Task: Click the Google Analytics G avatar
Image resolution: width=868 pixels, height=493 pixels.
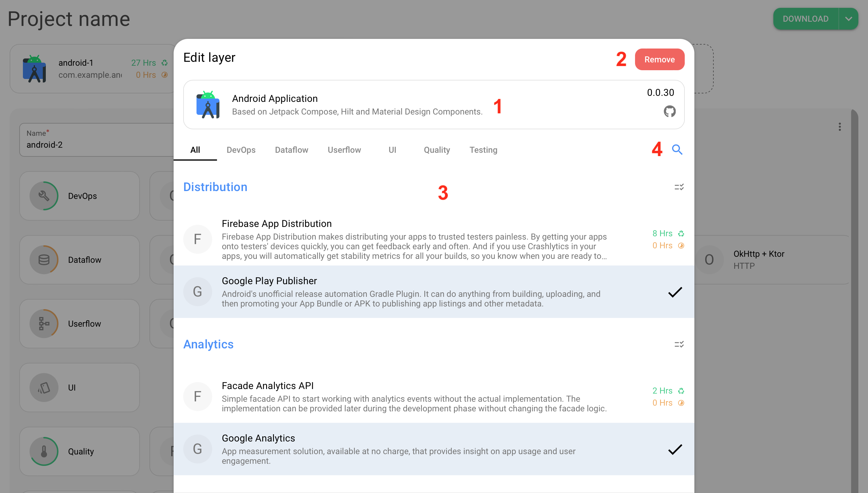Action: [x=197, y=449]
